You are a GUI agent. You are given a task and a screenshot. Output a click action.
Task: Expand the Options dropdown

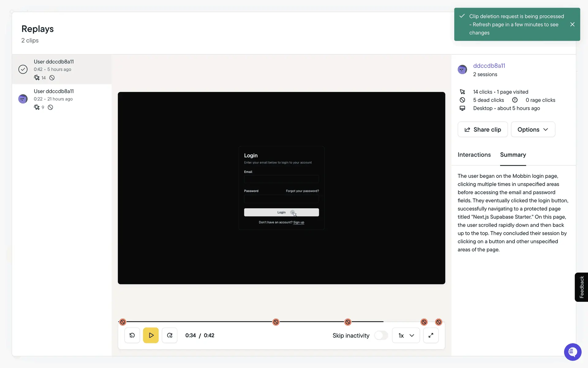tap(533, 129)
